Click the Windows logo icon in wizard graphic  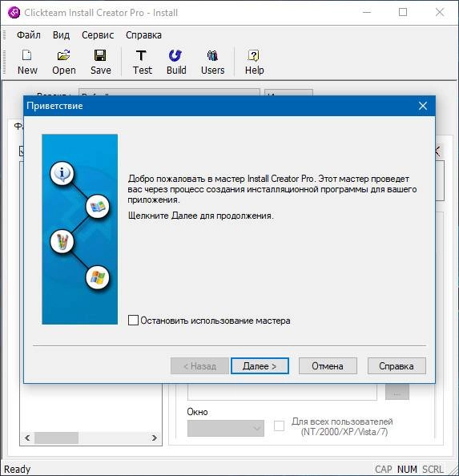click(x=98, y=277)
